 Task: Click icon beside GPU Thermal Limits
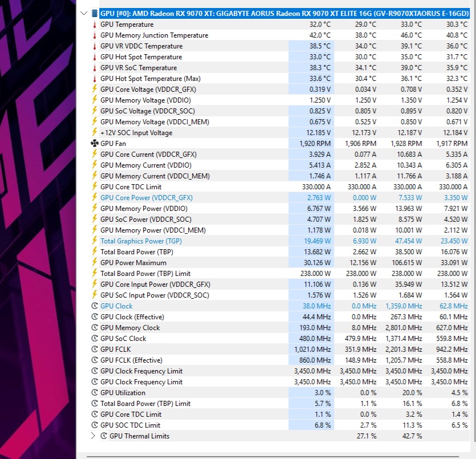(104, 436)
